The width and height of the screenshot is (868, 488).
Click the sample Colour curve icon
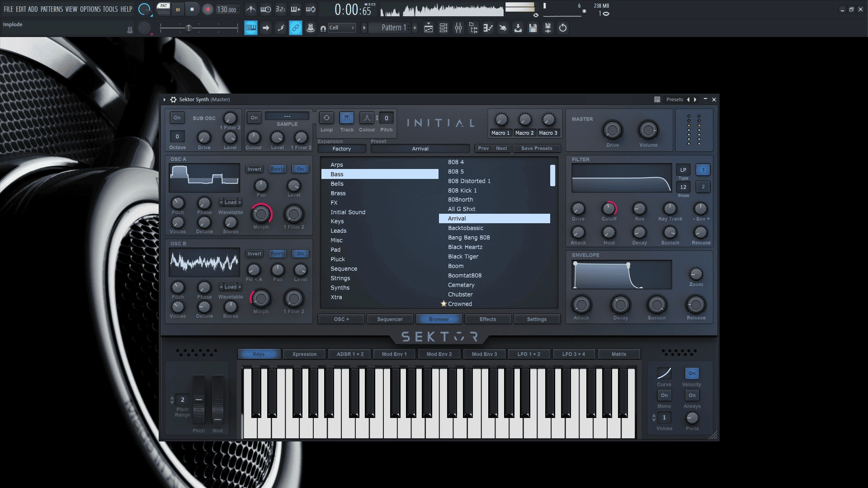[367, 118]
